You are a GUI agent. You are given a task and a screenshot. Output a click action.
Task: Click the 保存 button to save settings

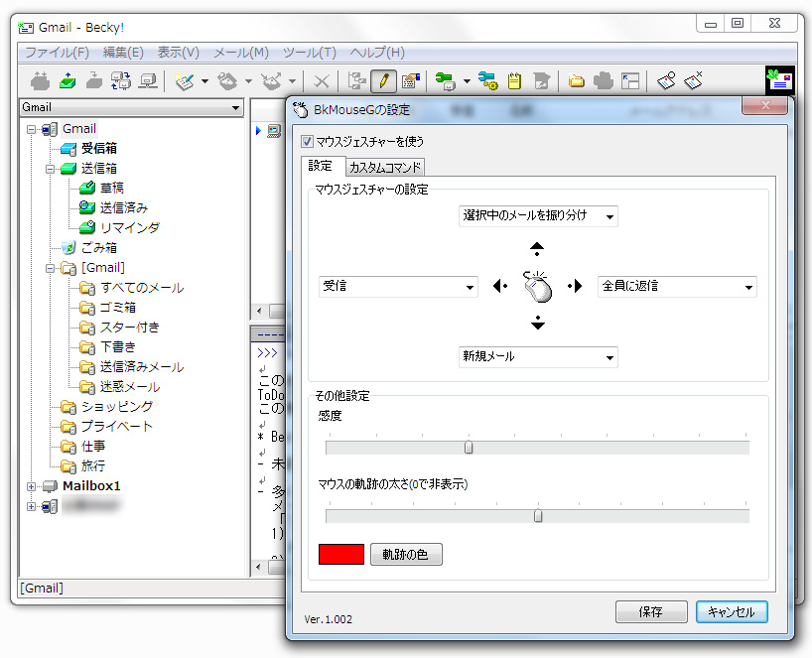651,612
